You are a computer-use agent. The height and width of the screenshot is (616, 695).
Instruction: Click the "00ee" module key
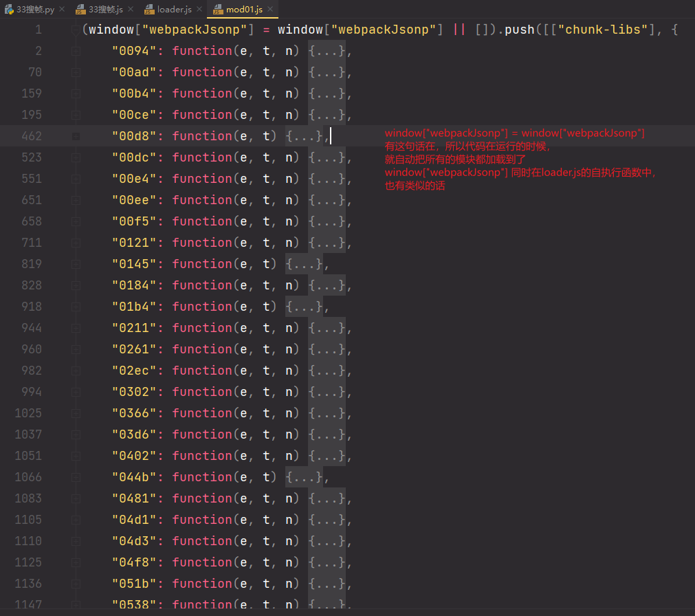click(134, 200)
